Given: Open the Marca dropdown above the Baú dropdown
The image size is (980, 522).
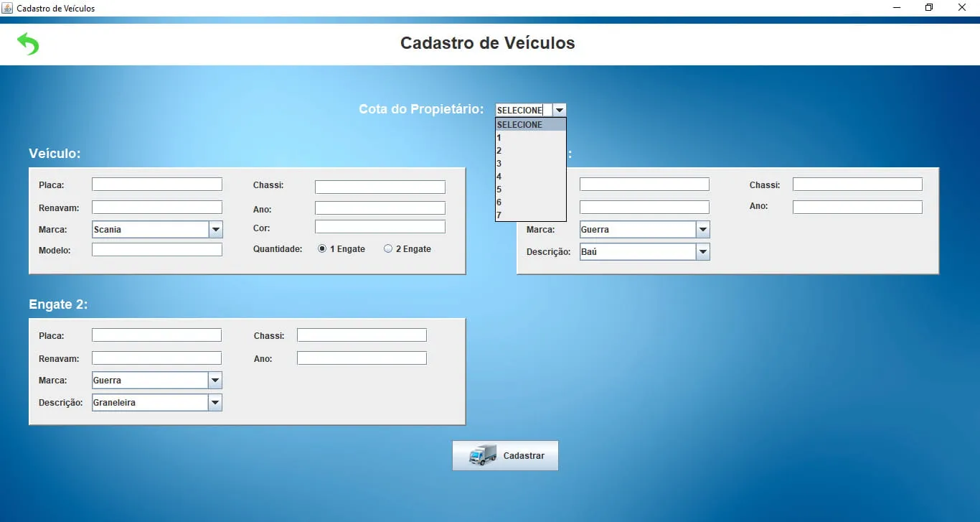Looking at the screenshot, I should click(703, 230).
